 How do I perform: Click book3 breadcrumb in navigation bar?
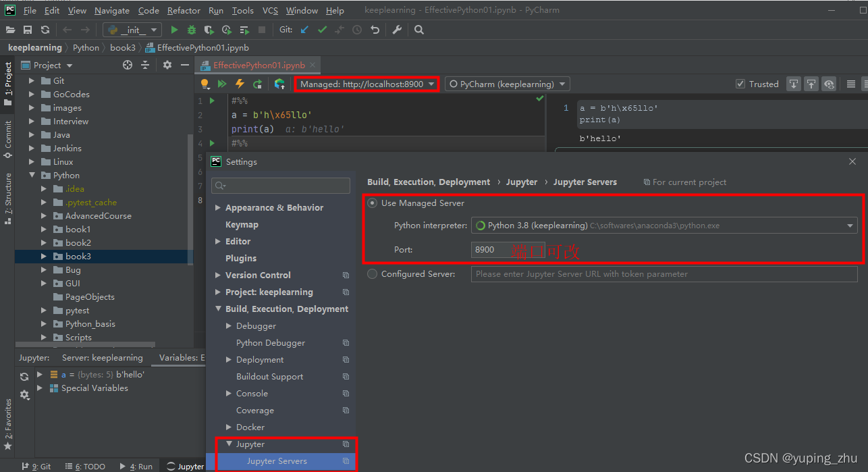point(123,47)
